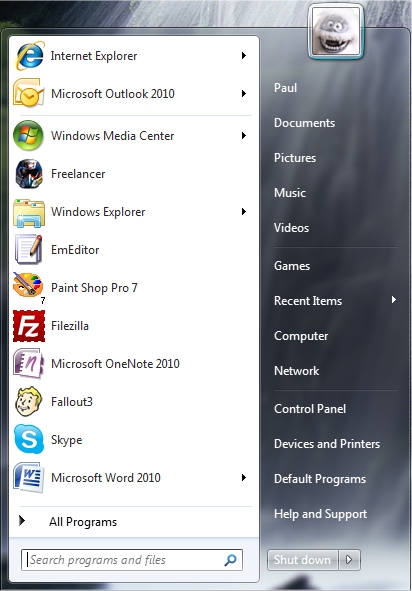Start the Freelancer game icon
This screenshot has width=412, height=591.
click(29, 173)
